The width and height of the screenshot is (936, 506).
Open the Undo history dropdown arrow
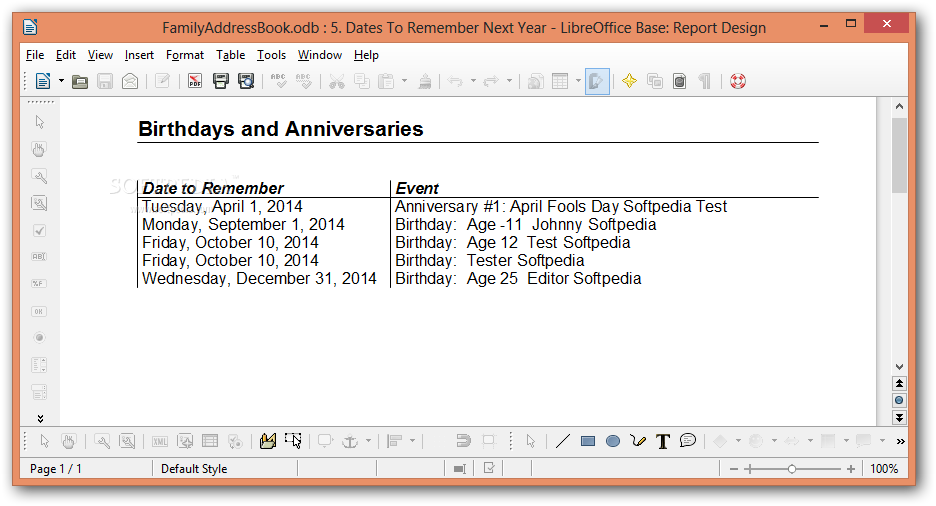pos(473,81)
